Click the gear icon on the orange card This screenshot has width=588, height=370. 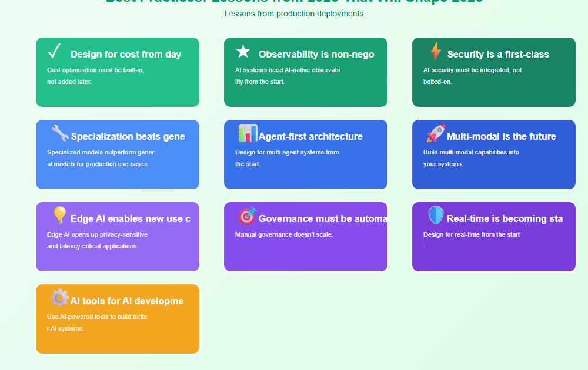[59, 298]
